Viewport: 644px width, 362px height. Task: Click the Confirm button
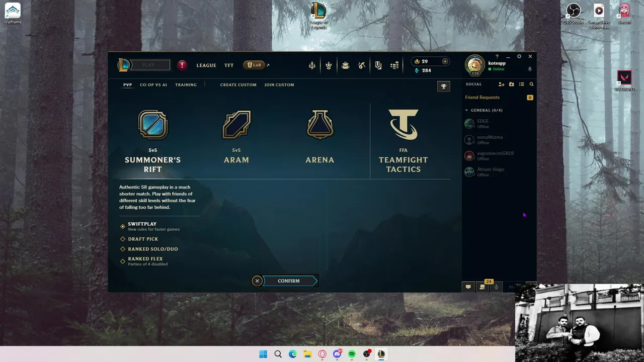(x=289, y=281)
